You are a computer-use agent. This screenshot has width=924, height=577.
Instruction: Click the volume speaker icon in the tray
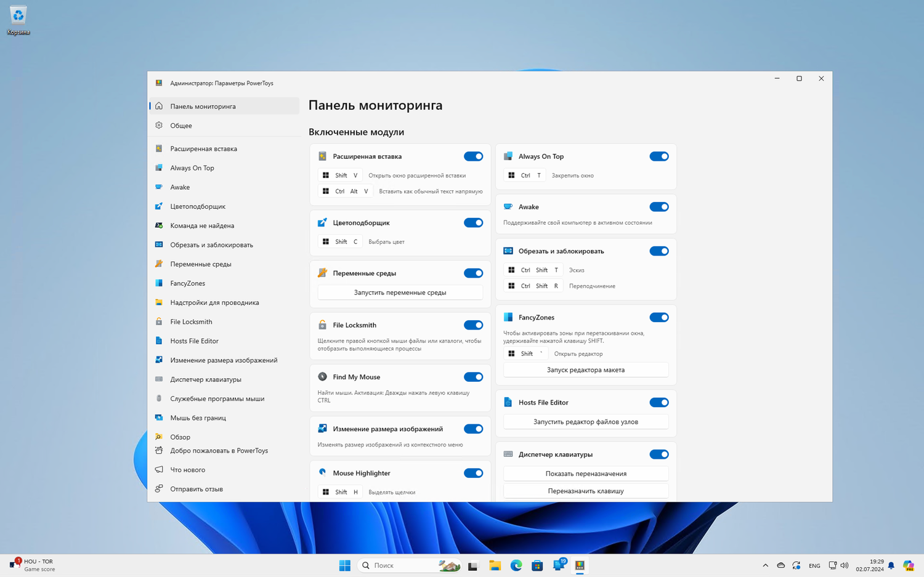(x=845, y=565)
